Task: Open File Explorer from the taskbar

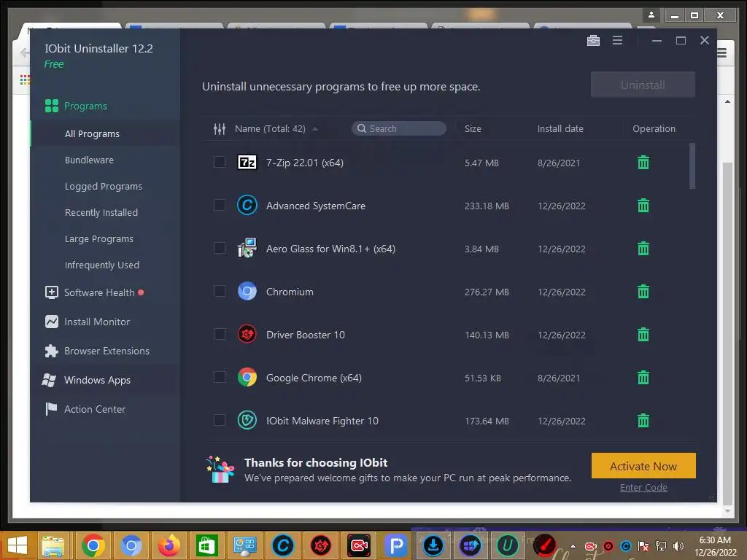Action: point(53,545)
